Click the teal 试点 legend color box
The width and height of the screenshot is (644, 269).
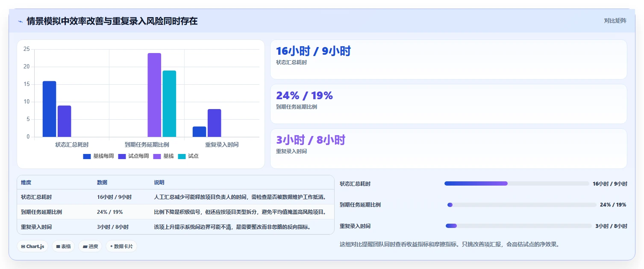[182, 157]
